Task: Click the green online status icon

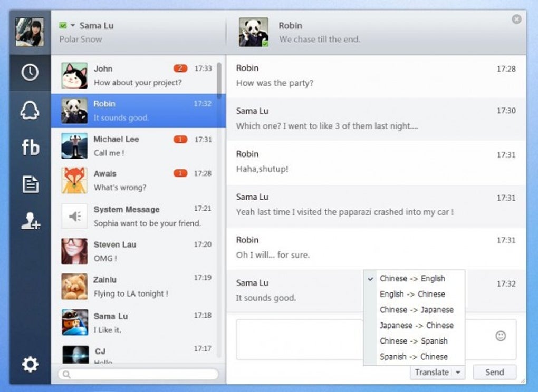Action: point(63,25)
